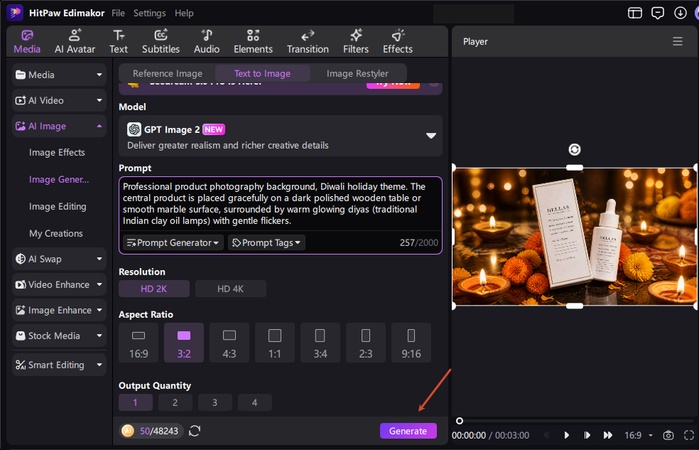The image size is (699, 450).
Task: Expand the Smart Editing sidebar section
Action: pyautogui.click(x=59, y=365)
